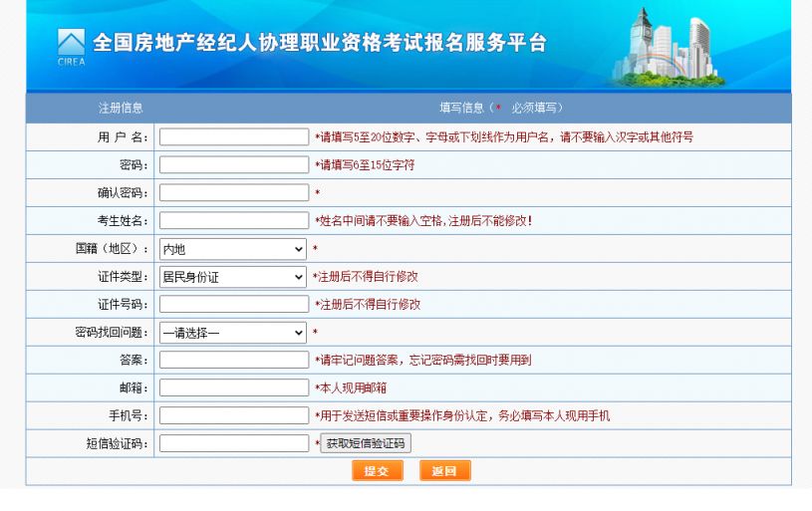Click the city skyline banner image

(x=669, y=47)
